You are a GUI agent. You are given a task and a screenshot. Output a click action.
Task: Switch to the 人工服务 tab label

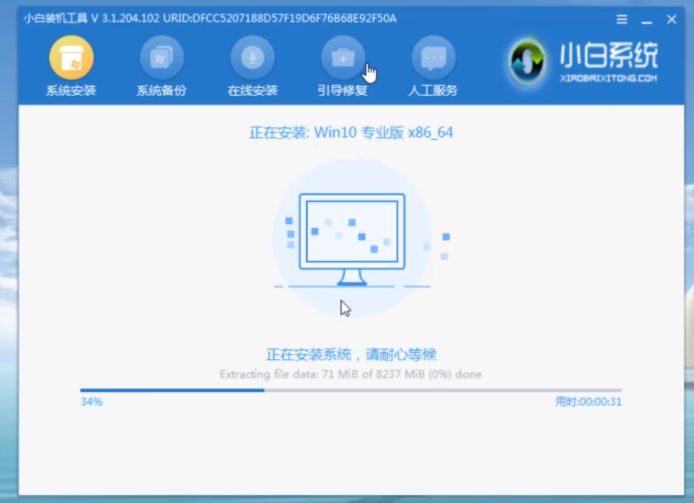[433, 90]
